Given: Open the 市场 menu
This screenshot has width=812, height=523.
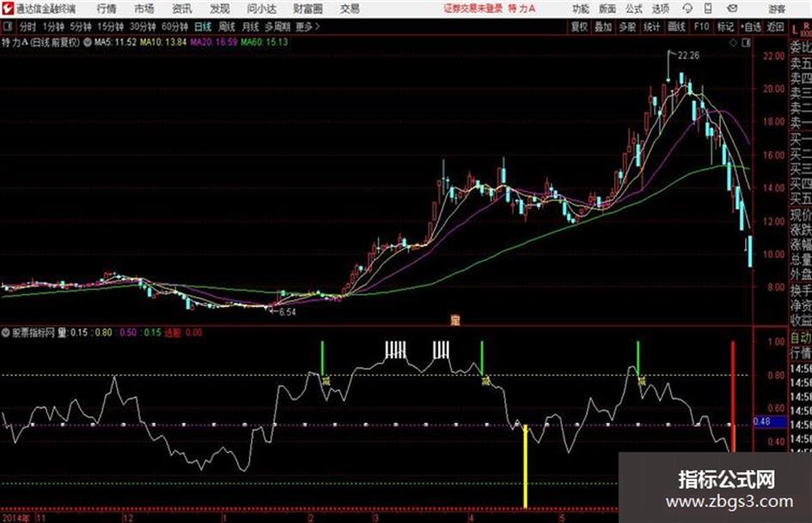Looking at the screenshot, I should click(x=144, y=9).
